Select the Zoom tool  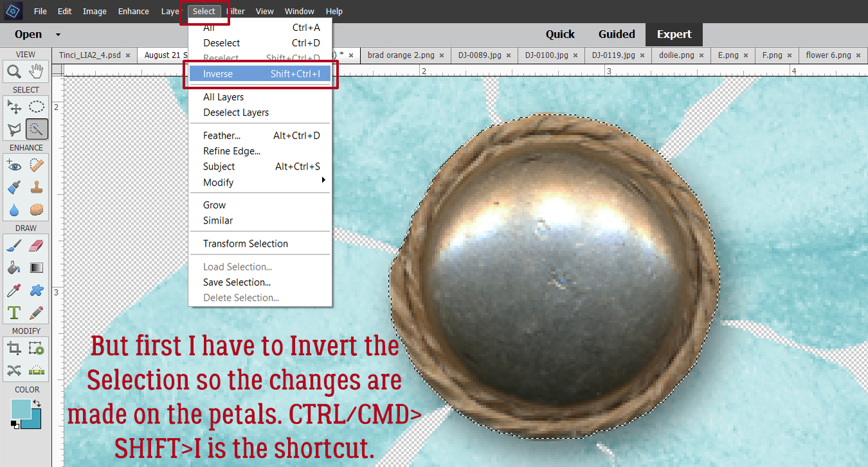click(14, 71)
